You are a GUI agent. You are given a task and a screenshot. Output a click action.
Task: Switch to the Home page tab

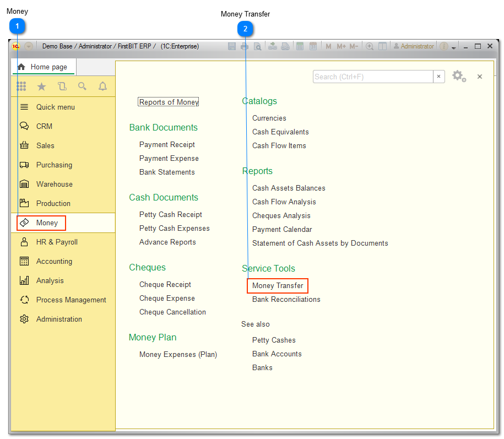click(x=44, y=67)
